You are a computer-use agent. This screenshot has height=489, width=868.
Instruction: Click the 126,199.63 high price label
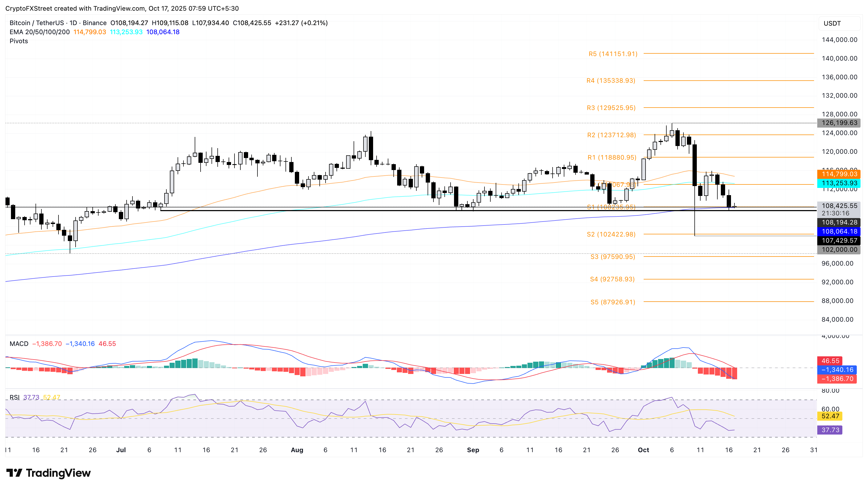coord(839,123)
